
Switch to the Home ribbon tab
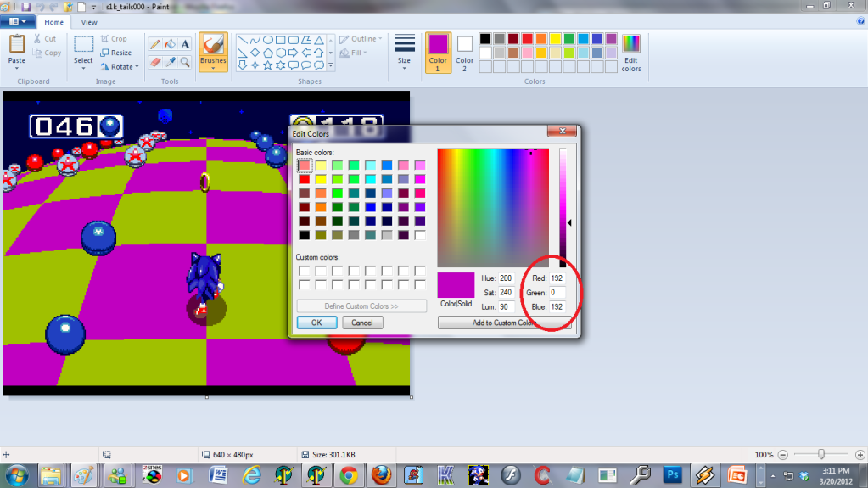point(53,22)
